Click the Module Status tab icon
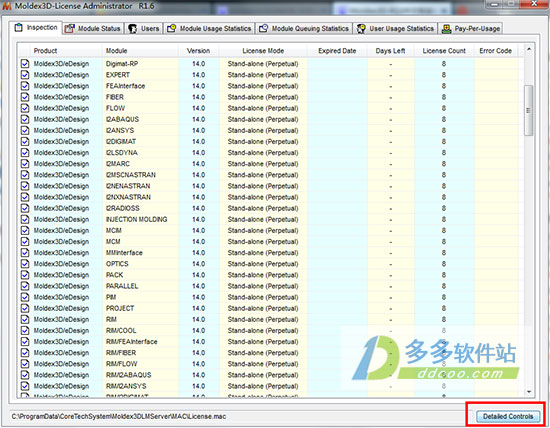 point(69,28)
